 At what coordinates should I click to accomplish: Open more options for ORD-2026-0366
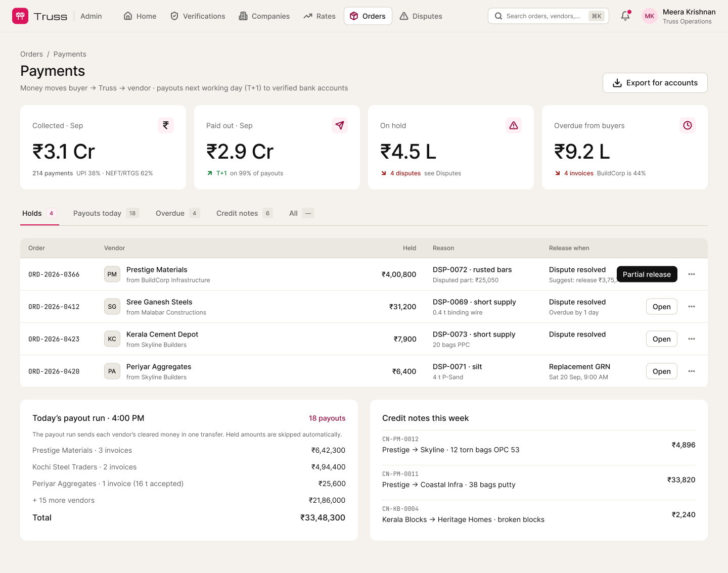pos(692,274)
